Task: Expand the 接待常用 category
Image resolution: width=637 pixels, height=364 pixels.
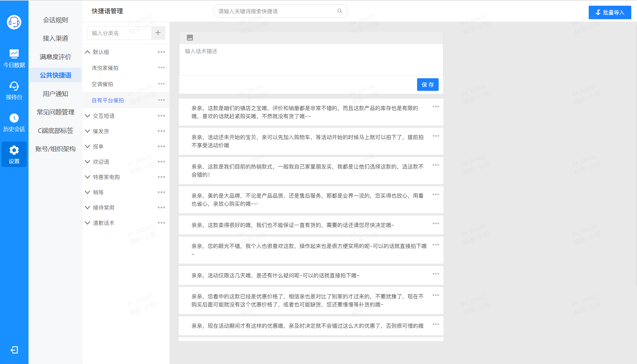Action: [x=87, y=207]
